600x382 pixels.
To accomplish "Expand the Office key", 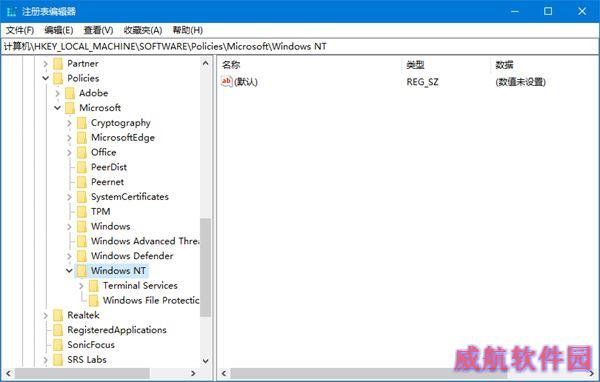I will pos(69,152).
